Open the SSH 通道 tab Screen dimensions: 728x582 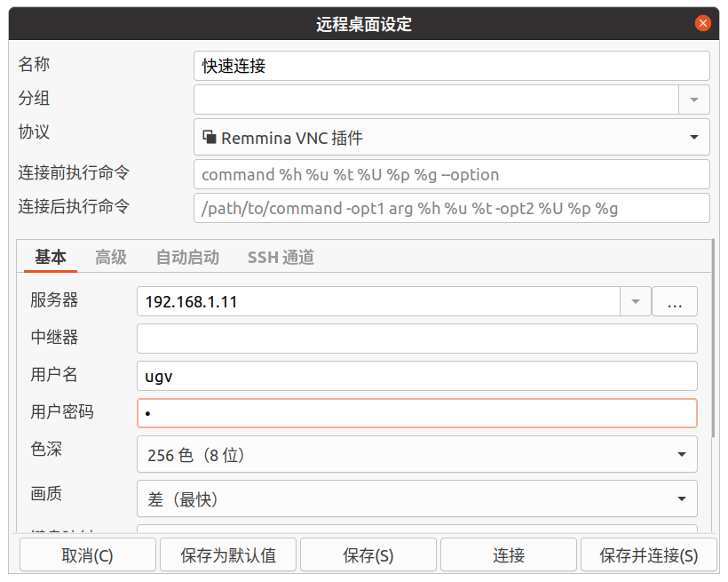281,257
